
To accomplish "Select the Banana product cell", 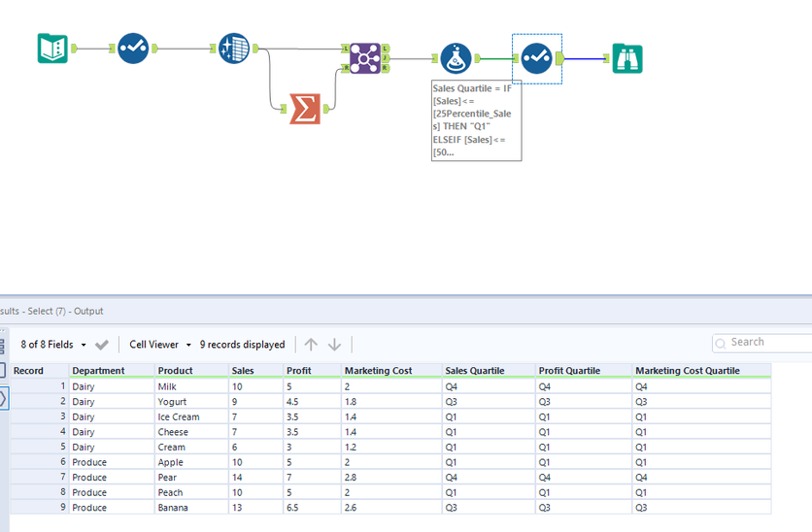I will (173, 508).
